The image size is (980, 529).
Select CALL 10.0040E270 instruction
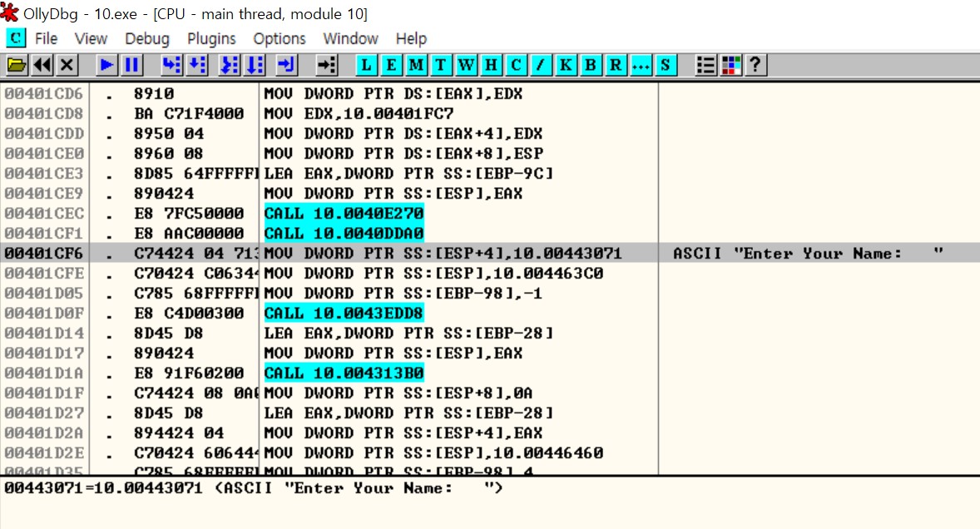point(344,214)
